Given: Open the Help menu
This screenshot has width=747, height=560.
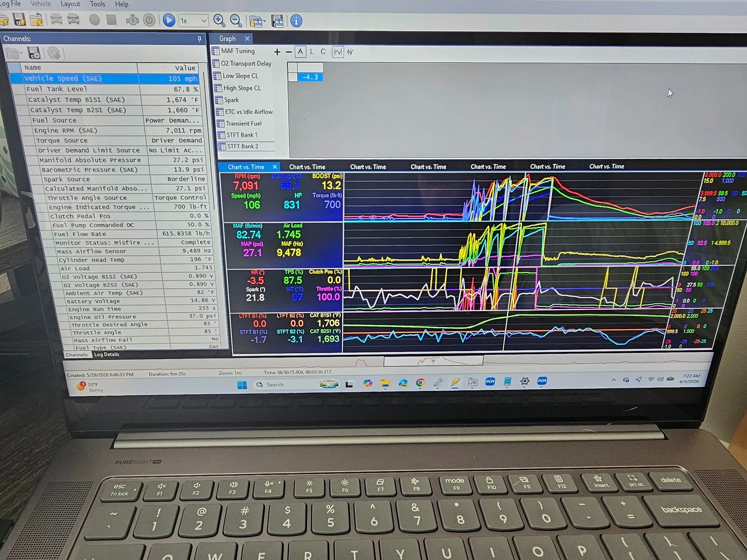Looking at the screenshot, I should 122,4.
